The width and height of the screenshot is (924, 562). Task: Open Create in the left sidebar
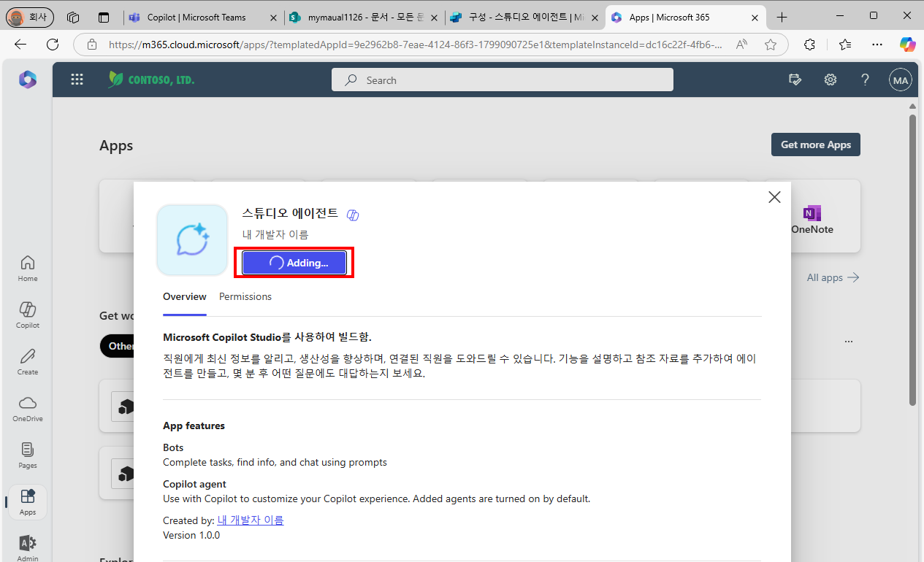[28, 361]
